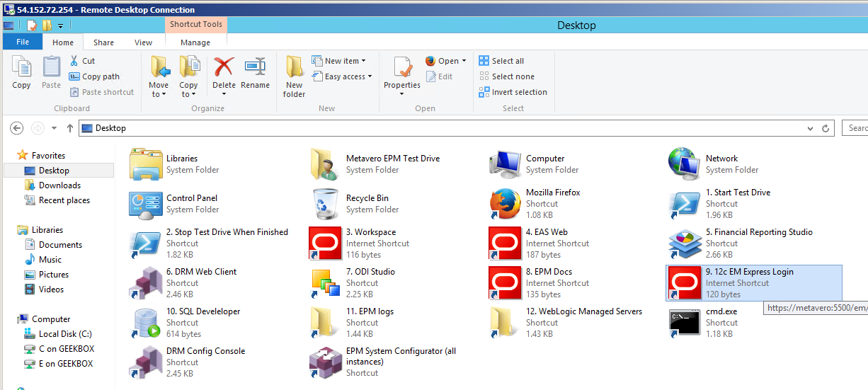Open Recent places in navigation pane
The image size is (868, 390).
point(57,200)
